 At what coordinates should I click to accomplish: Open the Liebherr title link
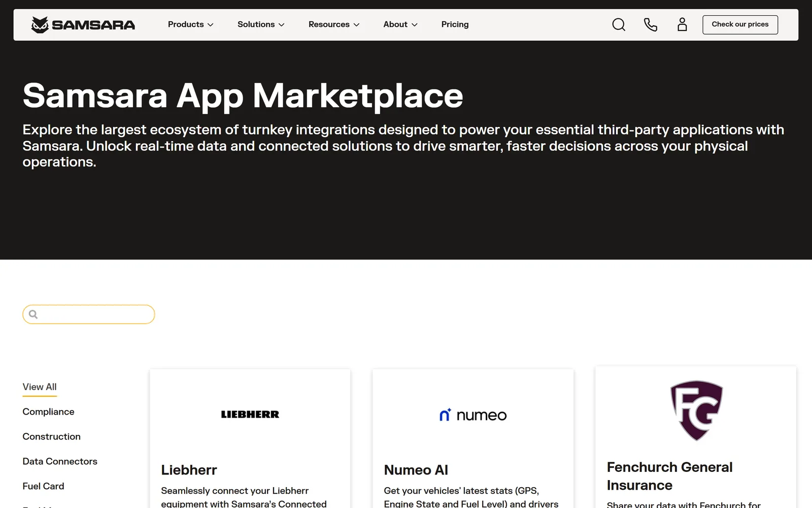tap(189, 470)
